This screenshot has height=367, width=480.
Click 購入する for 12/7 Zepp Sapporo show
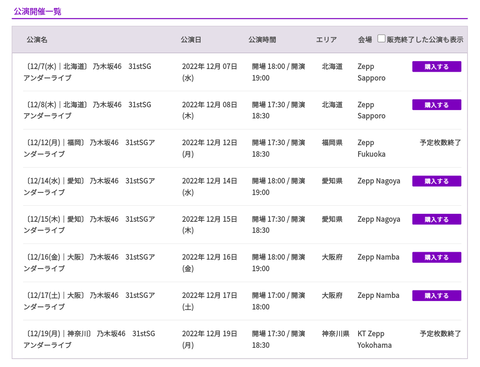click(437, 67)
